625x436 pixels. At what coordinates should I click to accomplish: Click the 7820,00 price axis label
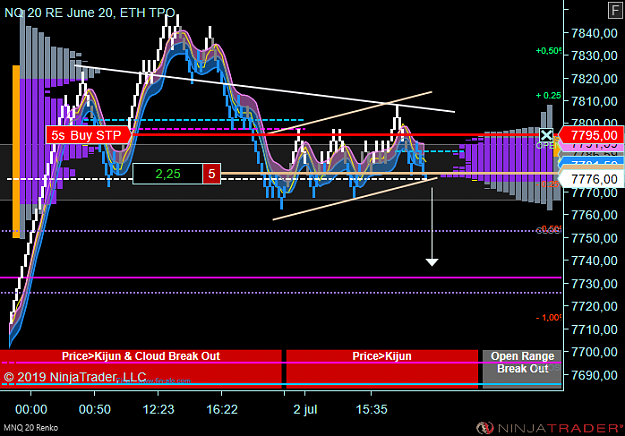tap(594, 79)
